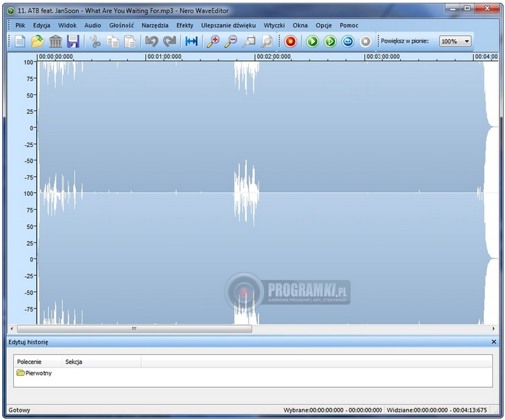Play all with the first green button
Screen dimensions: 505x420
(x=312, y=42)
